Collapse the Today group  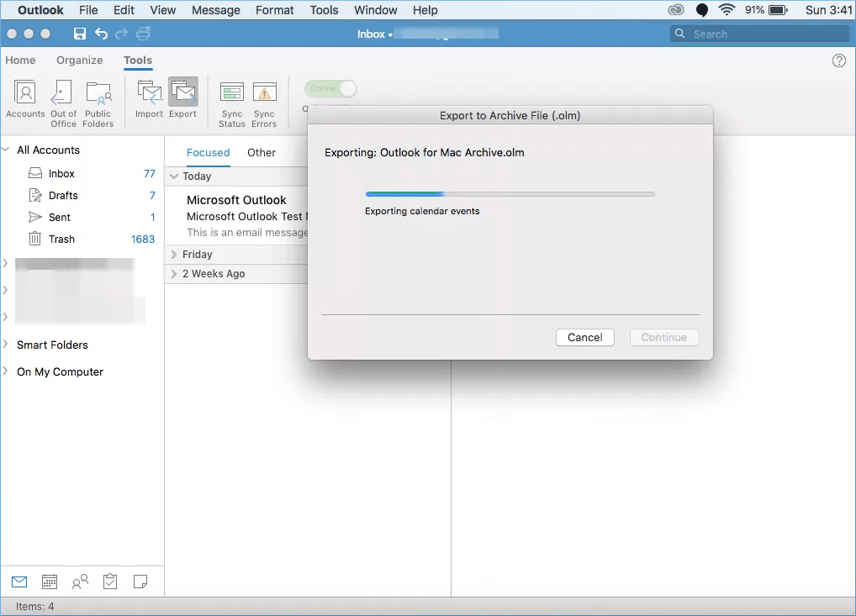(x=173, y=176)
